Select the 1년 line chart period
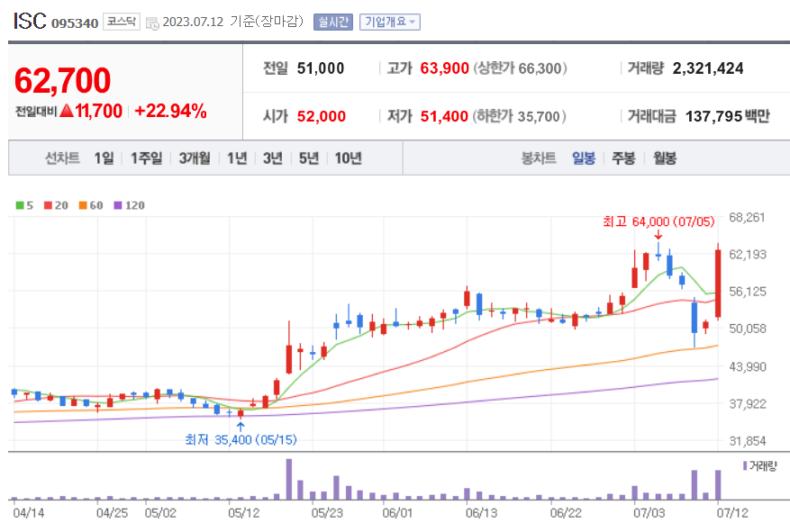This screenshot has height=532, width=790. point(237,158)
